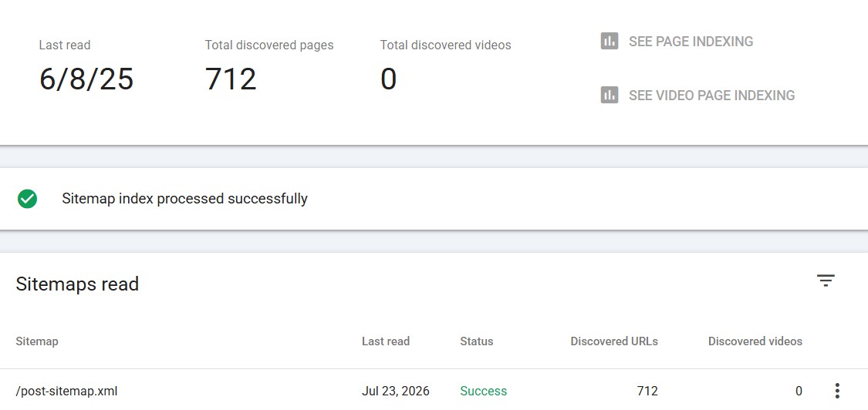Click the Last read column header

coord(386,341)
